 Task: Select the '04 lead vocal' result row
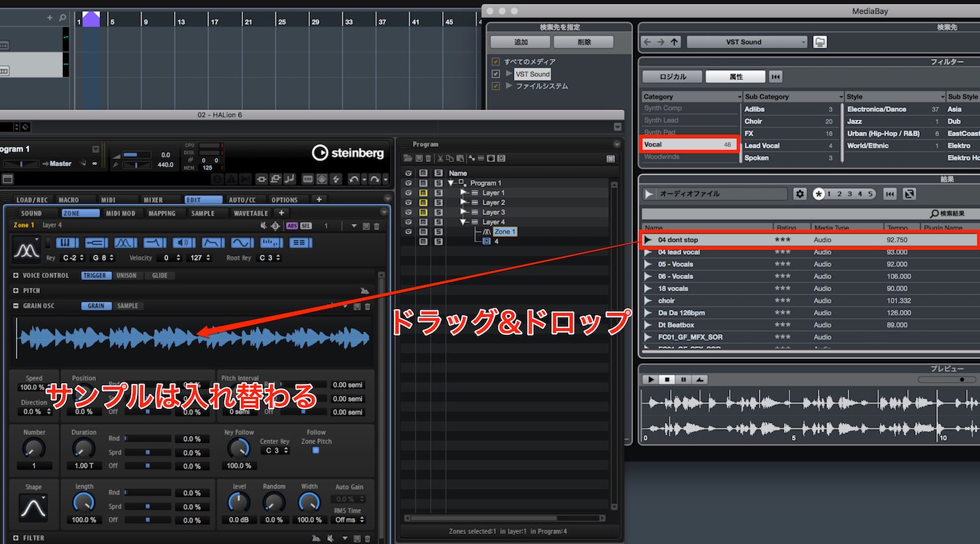coord(809,252)
